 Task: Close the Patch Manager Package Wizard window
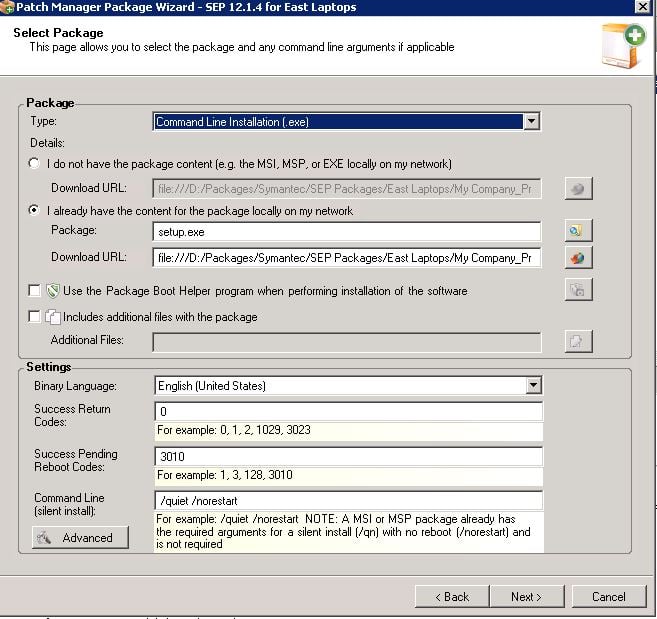pyautogui.click(x=643, y=7)
